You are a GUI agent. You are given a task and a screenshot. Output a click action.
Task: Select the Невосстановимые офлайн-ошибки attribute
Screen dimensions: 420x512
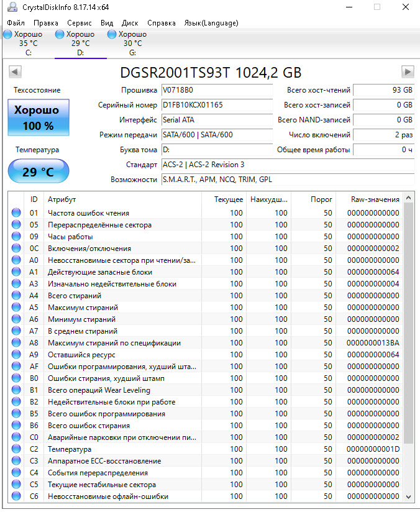point(206,496)
